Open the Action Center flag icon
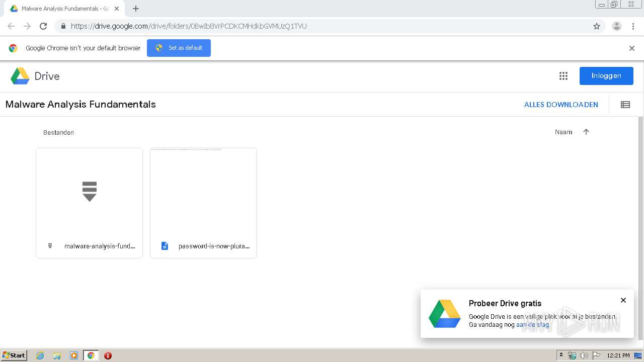 [596, 355]
